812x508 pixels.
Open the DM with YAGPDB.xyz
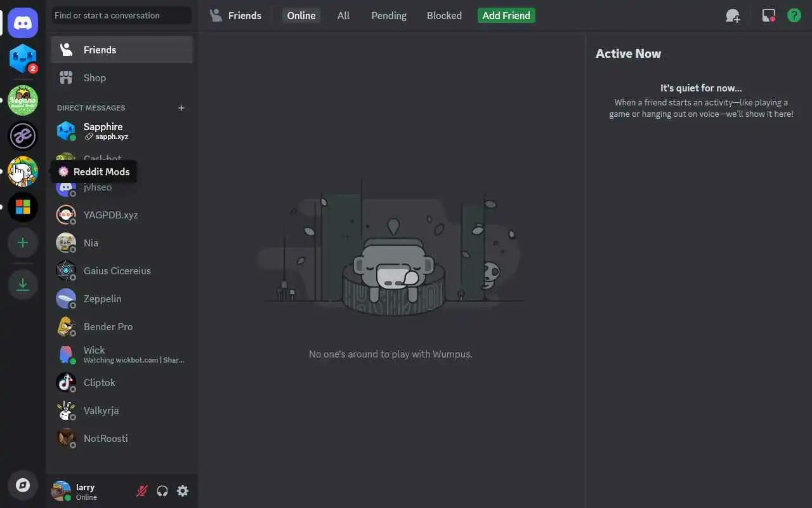coord(122,215)
